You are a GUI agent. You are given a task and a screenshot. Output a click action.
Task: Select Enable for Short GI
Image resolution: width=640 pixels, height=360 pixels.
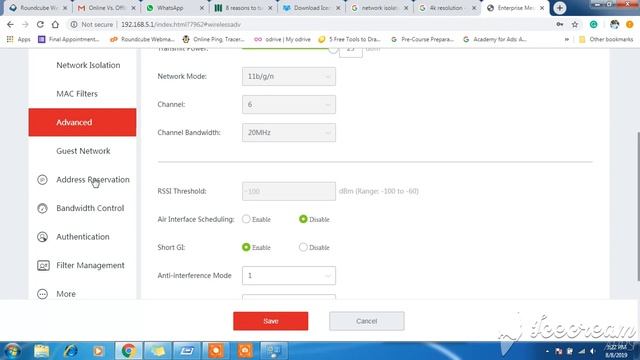tap(246, 247)
